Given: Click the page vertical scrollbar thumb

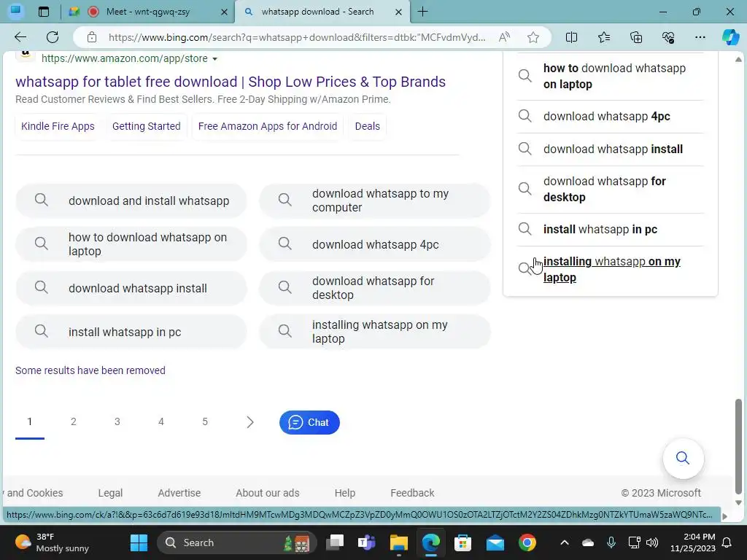Looking at the screenshot, I should point(738,446).
